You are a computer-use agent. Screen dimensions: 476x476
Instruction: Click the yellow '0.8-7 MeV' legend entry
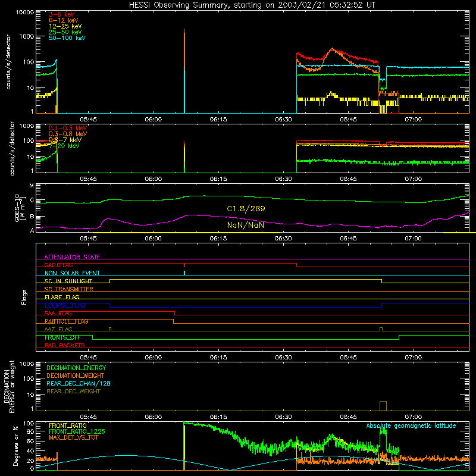[65, 140]
